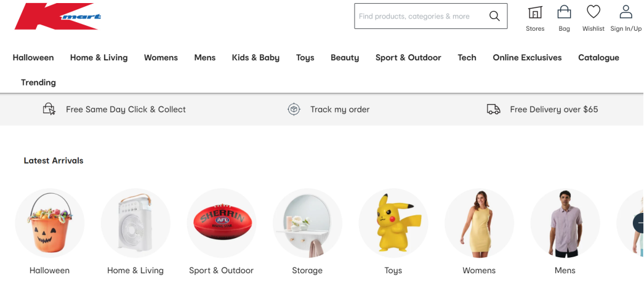
Task: Open the Kids & Baby menu
Action: [x=256, y=58]
